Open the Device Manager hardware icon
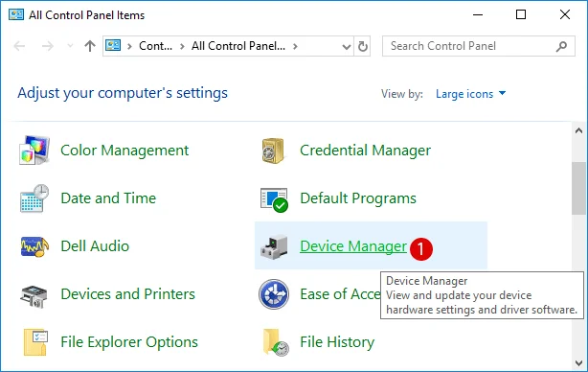 (274, 247)
